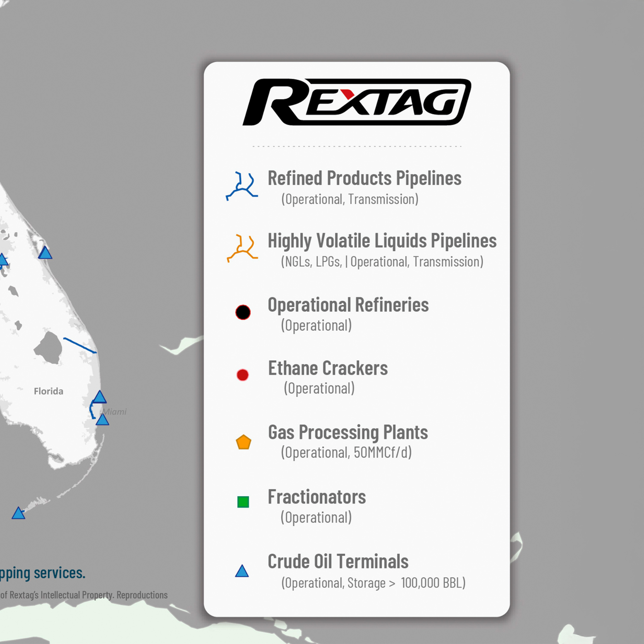
Task: Click the black Operational Refineries dot
Action: (x=243, y=312)
